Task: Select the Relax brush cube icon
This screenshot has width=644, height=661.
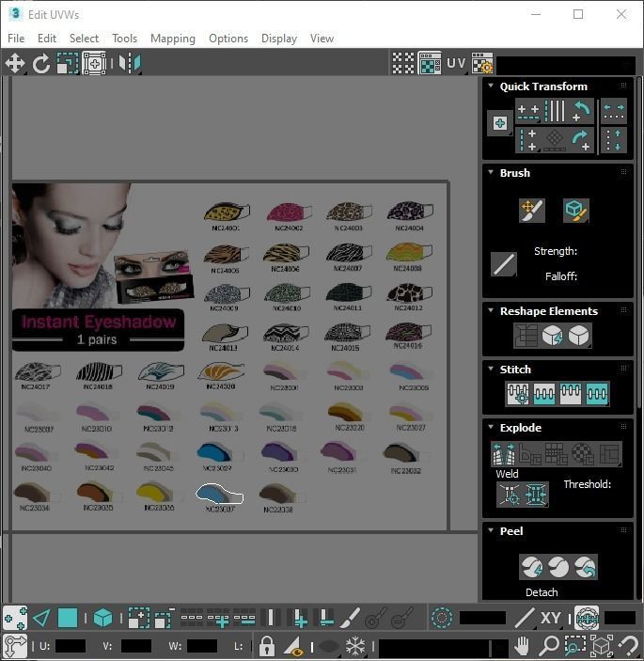Action: [575, 211]
